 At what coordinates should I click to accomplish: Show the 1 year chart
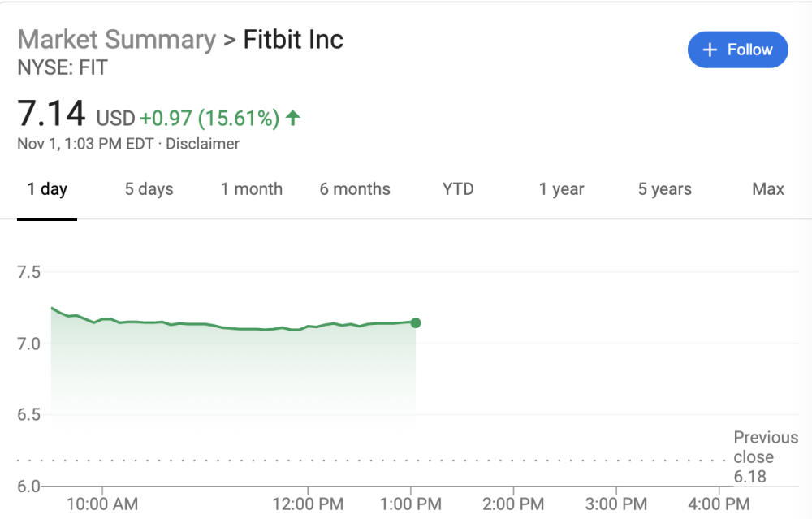[x=561, y=189]
